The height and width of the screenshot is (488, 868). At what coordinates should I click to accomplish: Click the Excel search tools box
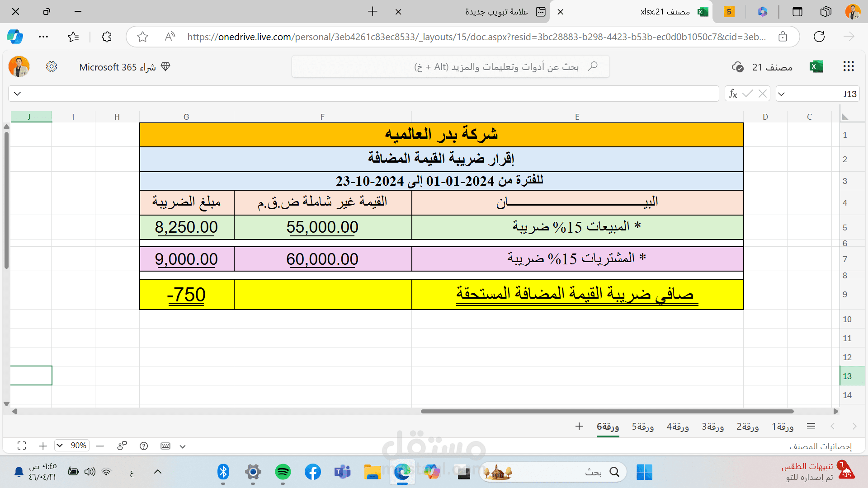tap(451, 67)
